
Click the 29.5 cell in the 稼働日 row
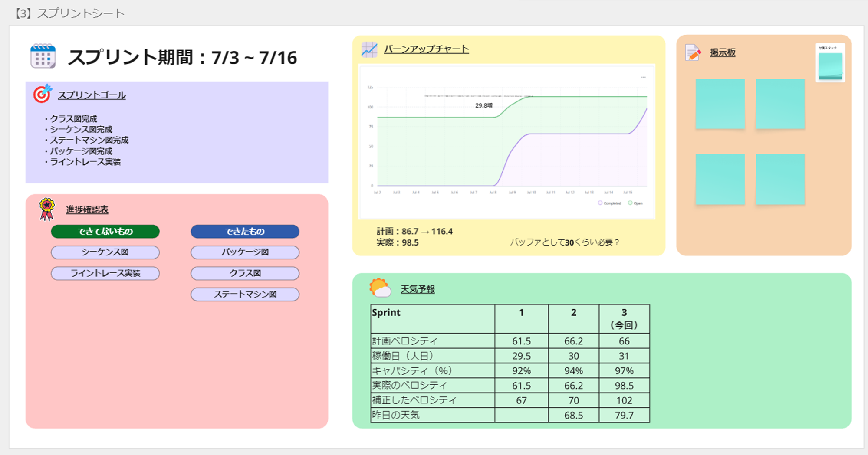[522, 356]
